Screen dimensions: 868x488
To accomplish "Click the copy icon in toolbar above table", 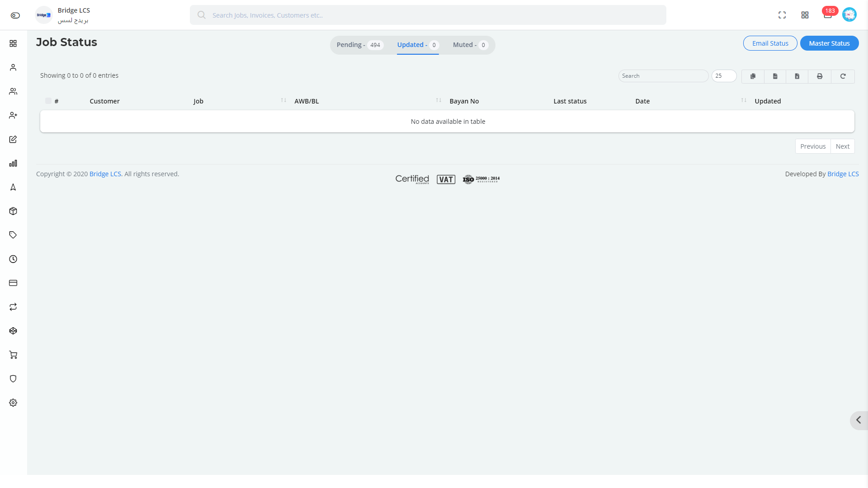I will (x=753, y=75).
